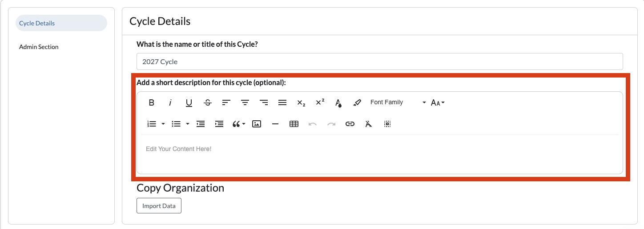
Task: Insert a horizontal line
Action: click(275, 124)
